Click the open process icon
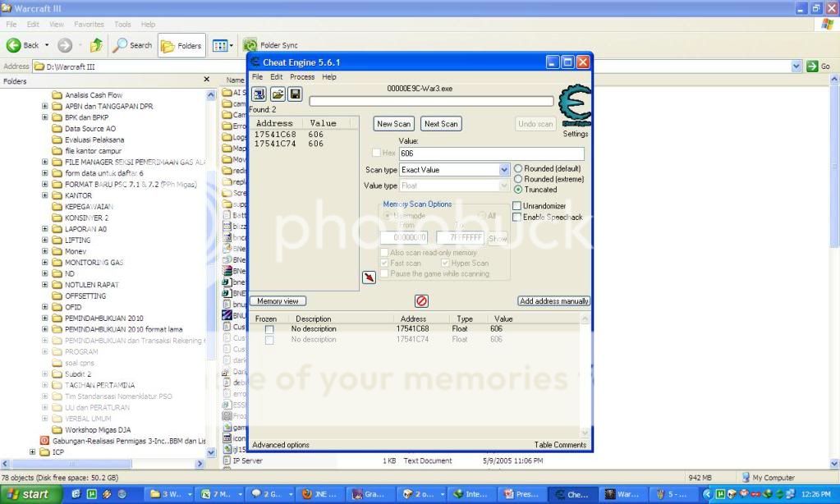 pyautogui.click(x=259, y=94)
